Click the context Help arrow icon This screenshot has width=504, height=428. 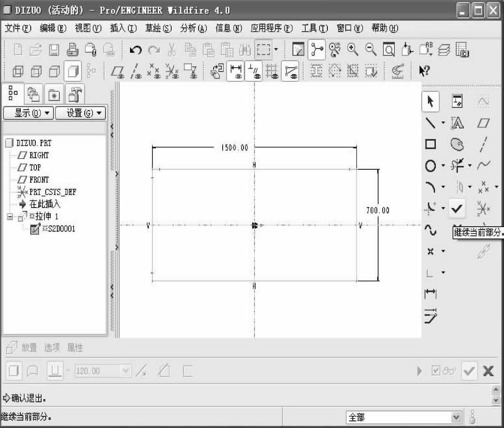coord(424,71)
